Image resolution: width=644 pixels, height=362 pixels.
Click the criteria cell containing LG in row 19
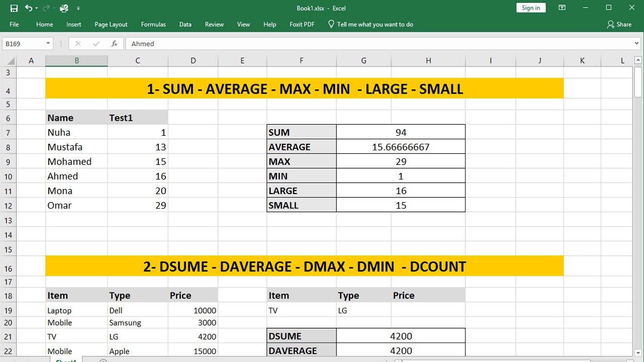click(x=364, y=310)
